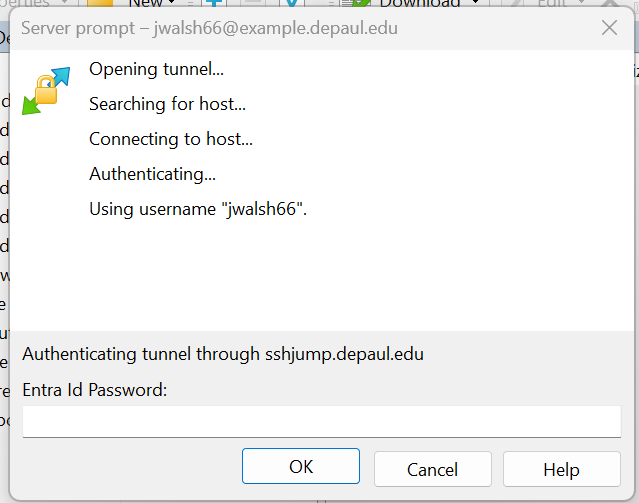Click the blue plus icon in toolbar

click(x=212, y=4)
